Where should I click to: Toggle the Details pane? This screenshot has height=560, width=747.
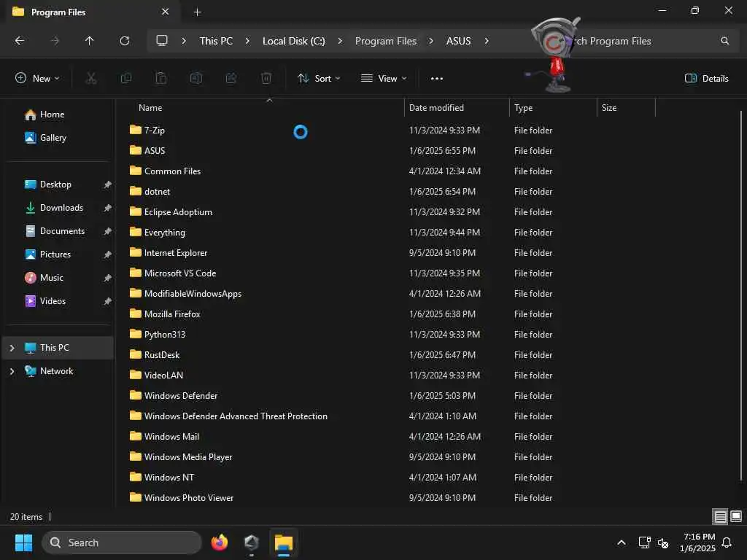click(x=706, y=79)
